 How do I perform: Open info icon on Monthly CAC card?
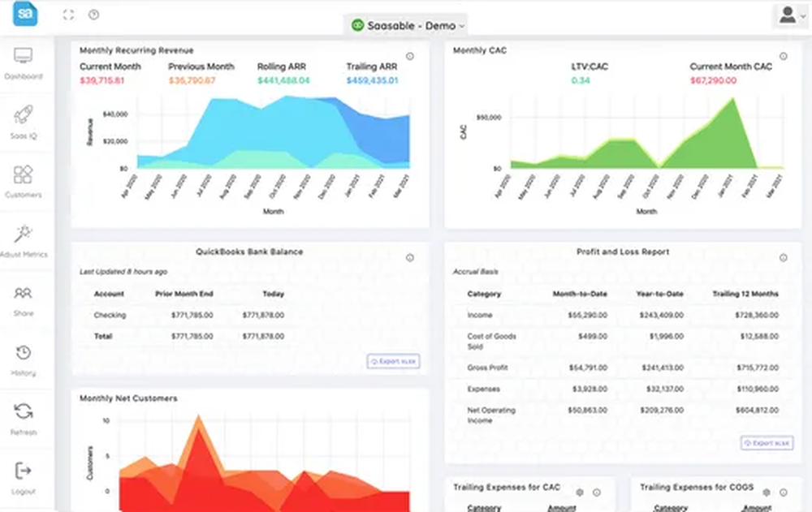click(x=783, y=56)
